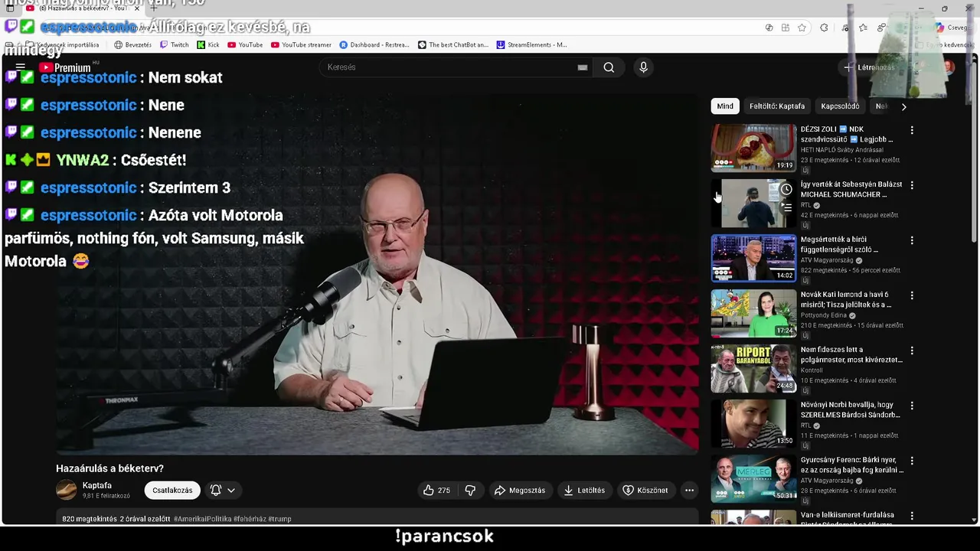The height and width of the screenshot is (551, 980).
Task: Open the Kaptafa channel avatar
Action: (67, 490)
